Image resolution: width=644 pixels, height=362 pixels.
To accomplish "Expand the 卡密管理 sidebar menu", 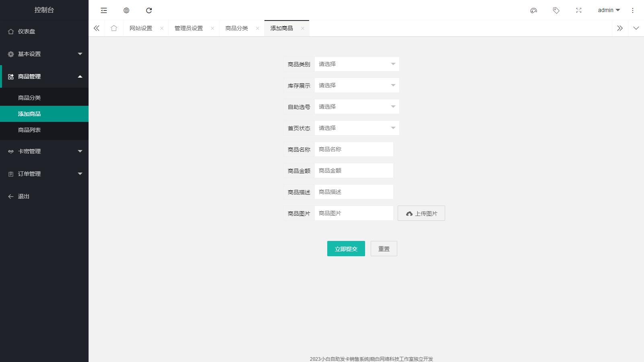I will coord(44,151).
